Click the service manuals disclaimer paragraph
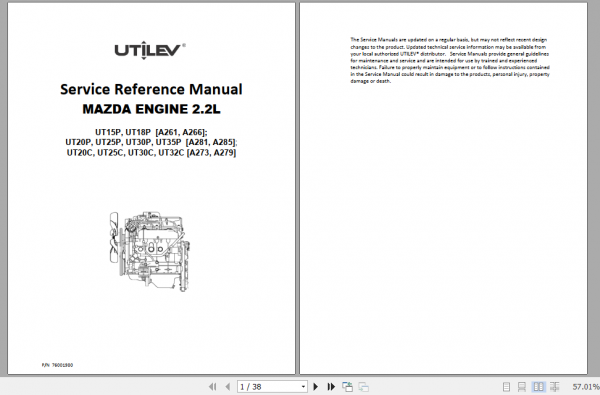 450,60
